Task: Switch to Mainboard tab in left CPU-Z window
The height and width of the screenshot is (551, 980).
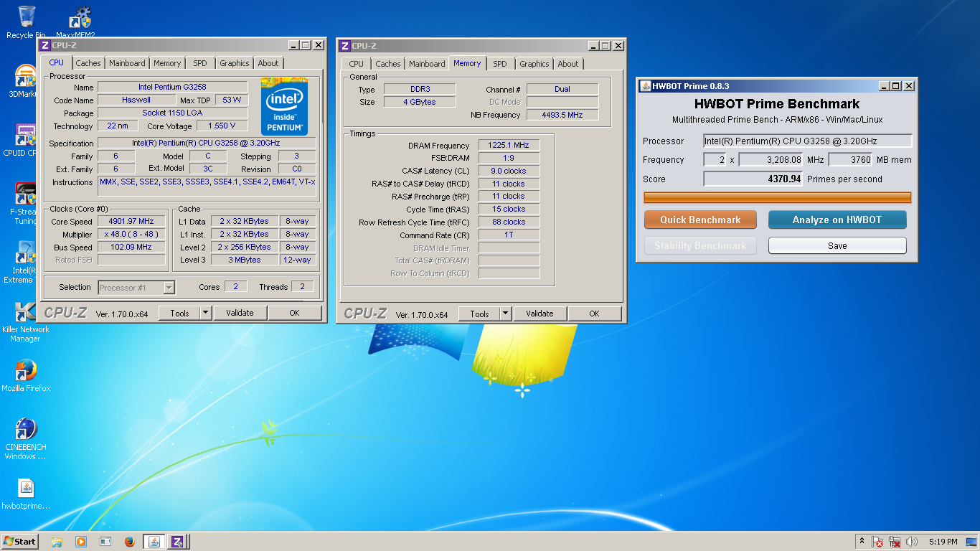Action: [x=127, y=63]
